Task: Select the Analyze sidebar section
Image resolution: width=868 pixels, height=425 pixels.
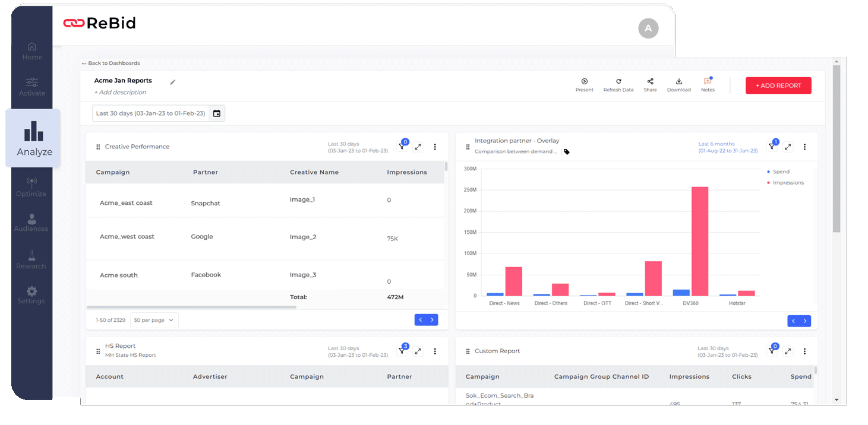Action: click(x=34, y=138)
